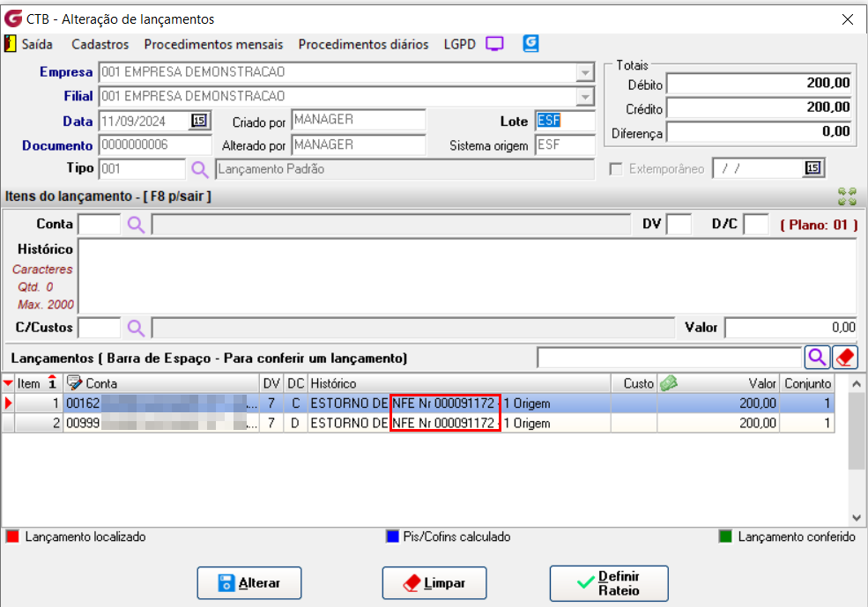Click the Débito total value 200,00
Image resolution: width=868 pixels, height=607 pixels.
click(x=760, y=83)
